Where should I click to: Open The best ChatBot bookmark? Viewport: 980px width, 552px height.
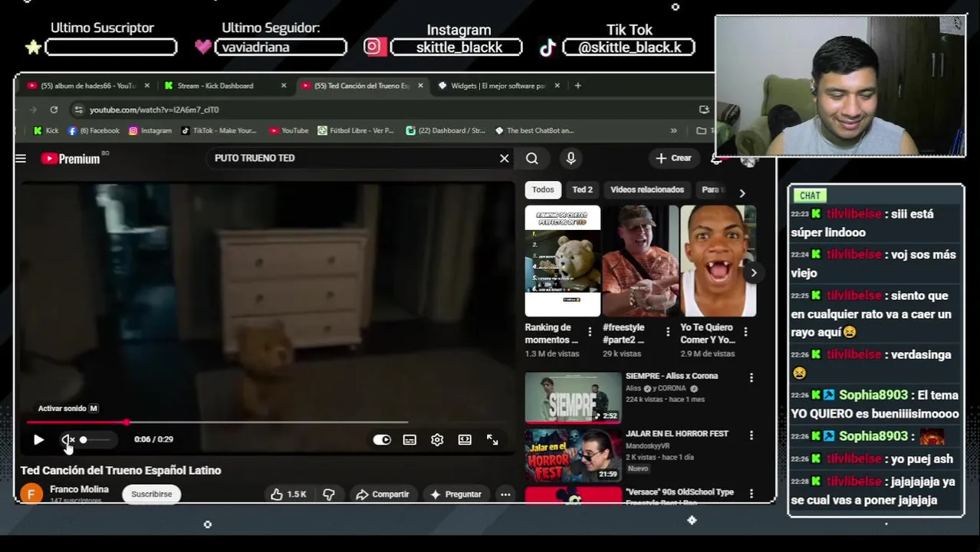[534, 130]
